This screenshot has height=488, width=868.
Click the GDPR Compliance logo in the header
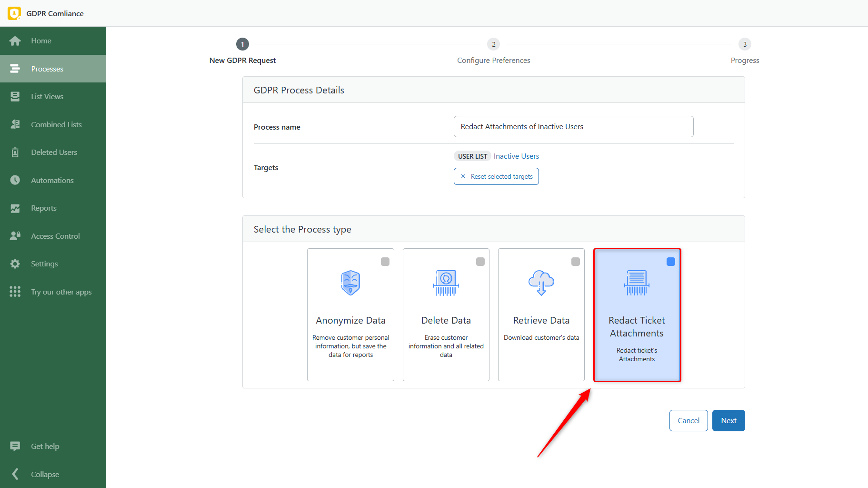pos(14,13)
